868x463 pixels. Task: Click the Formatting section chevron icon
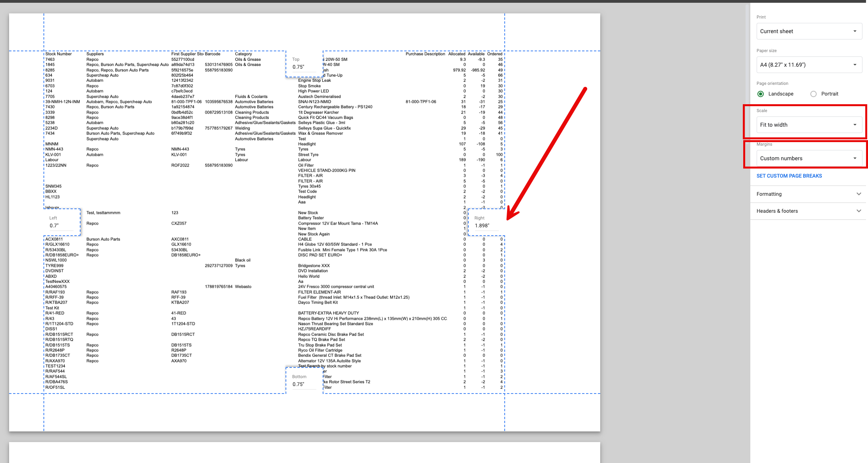859,194
